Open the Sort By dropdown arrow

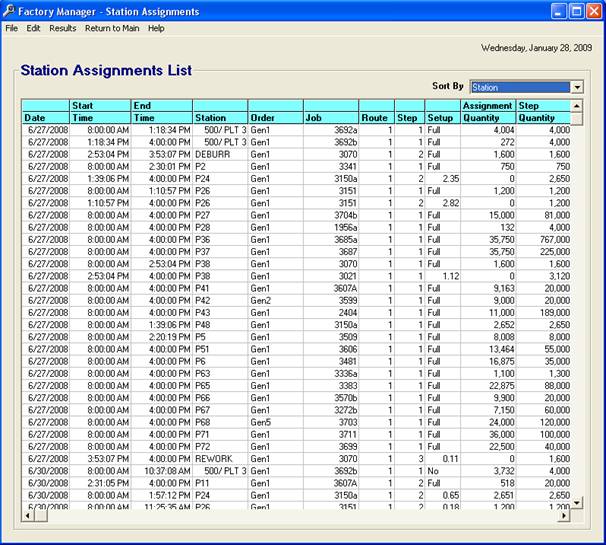pyautogui.click(x=577, y=87)
